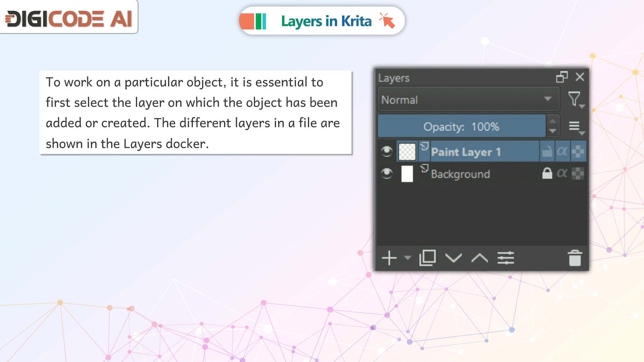Adjust the Opacity 100% slider
The height and width of the screenshot is (362, 644).
pyautogui.click(x=462, y=127)
